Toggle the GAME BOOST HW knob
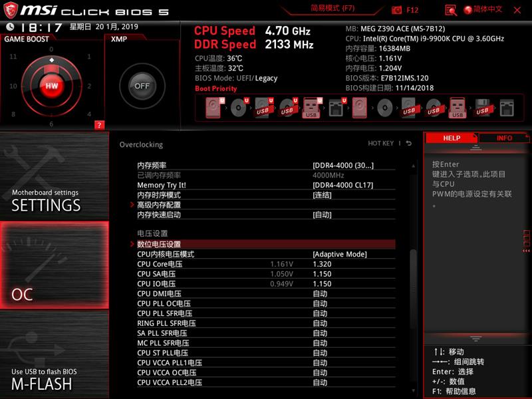The width and height of the screenshot is (532, 399). pos(52,86)
